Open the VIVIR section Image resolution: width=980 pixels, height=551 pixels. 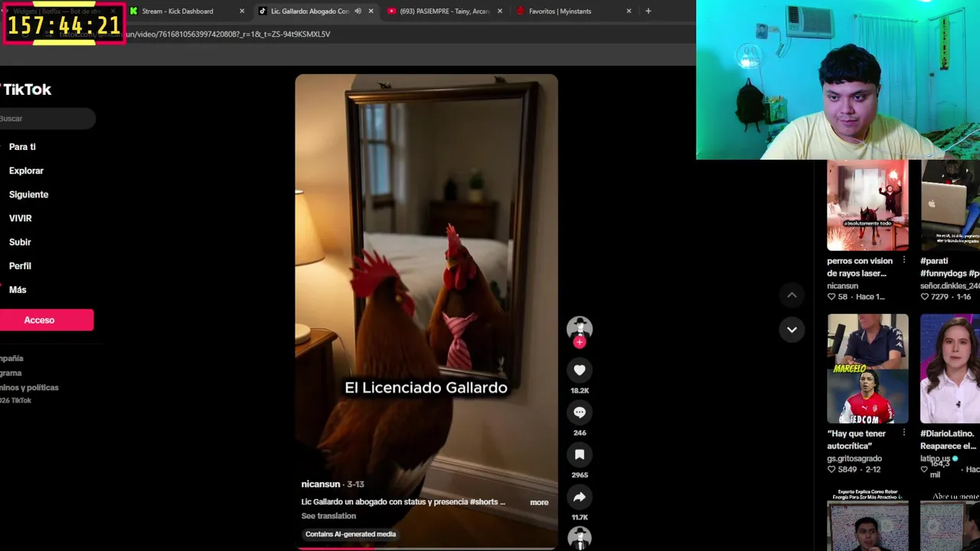coord(20,218)
